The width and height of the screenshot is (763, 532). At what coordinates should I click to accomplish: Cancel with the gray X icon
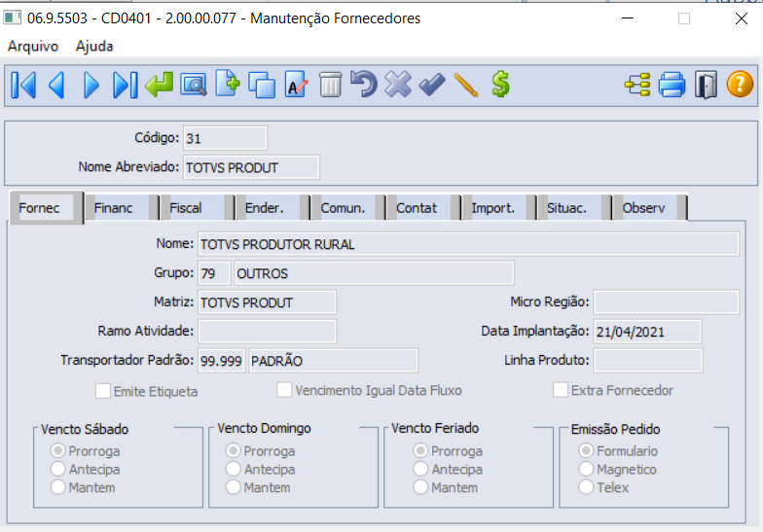398,85
